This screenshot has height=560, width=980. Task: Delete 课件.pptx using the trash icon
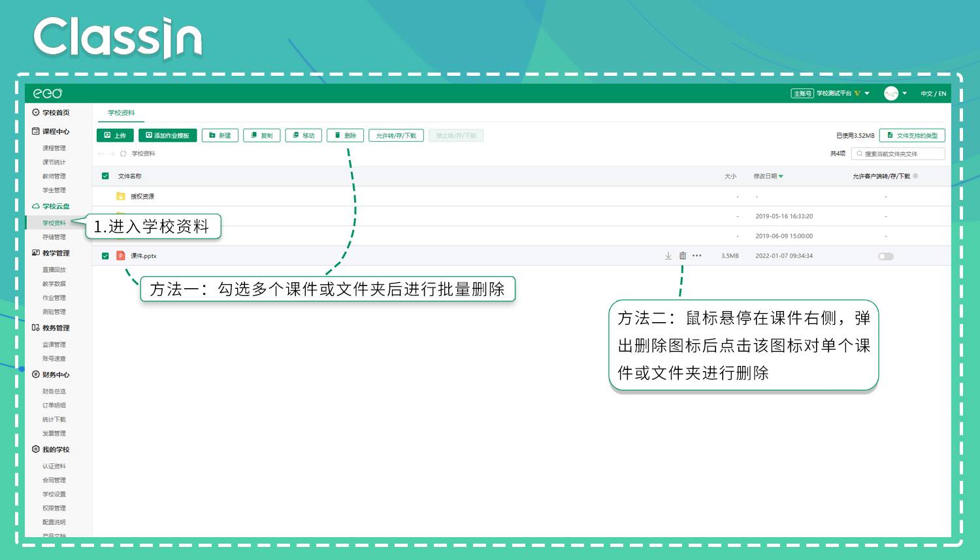683,255
